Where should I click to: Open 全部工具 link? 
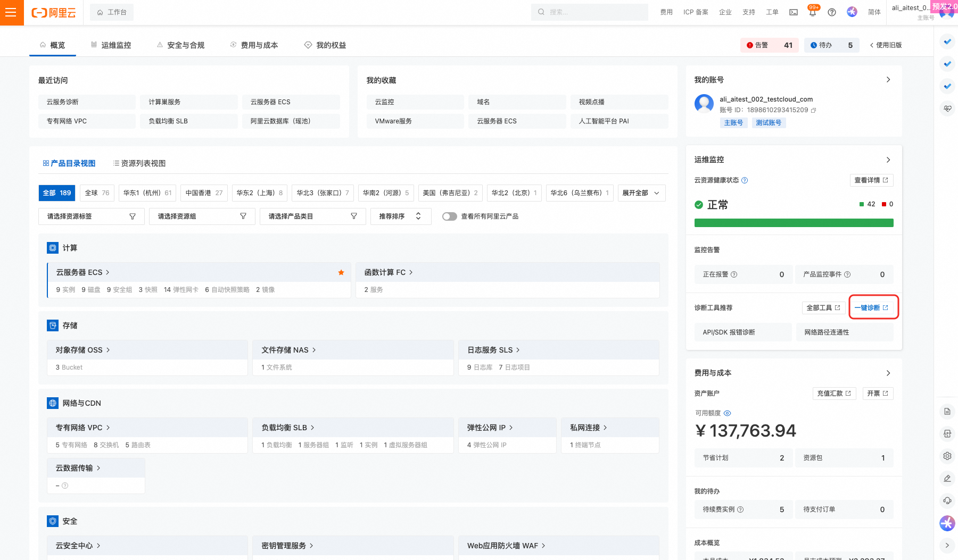[823, 307]
